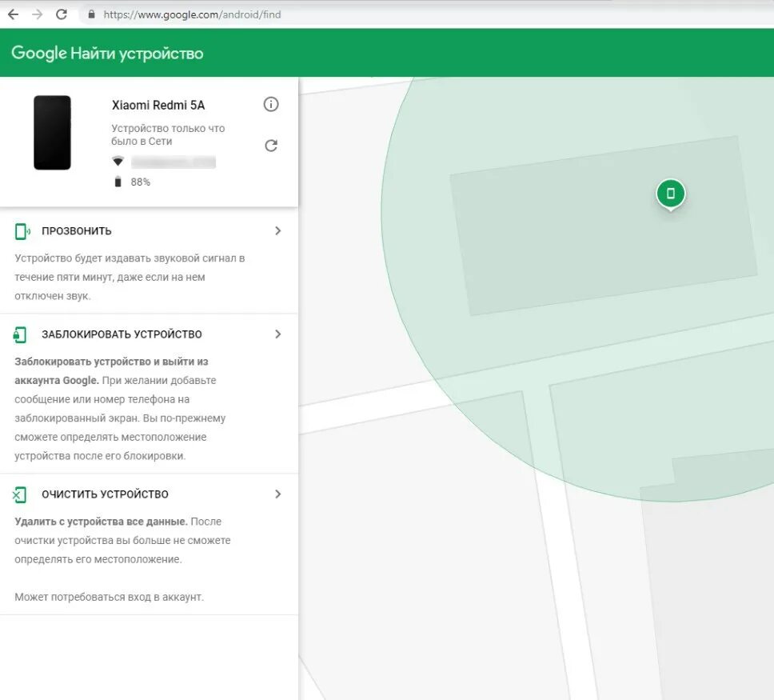Click the black phone thumbnail image
774x700 pixels.
[x=52, y=132]
